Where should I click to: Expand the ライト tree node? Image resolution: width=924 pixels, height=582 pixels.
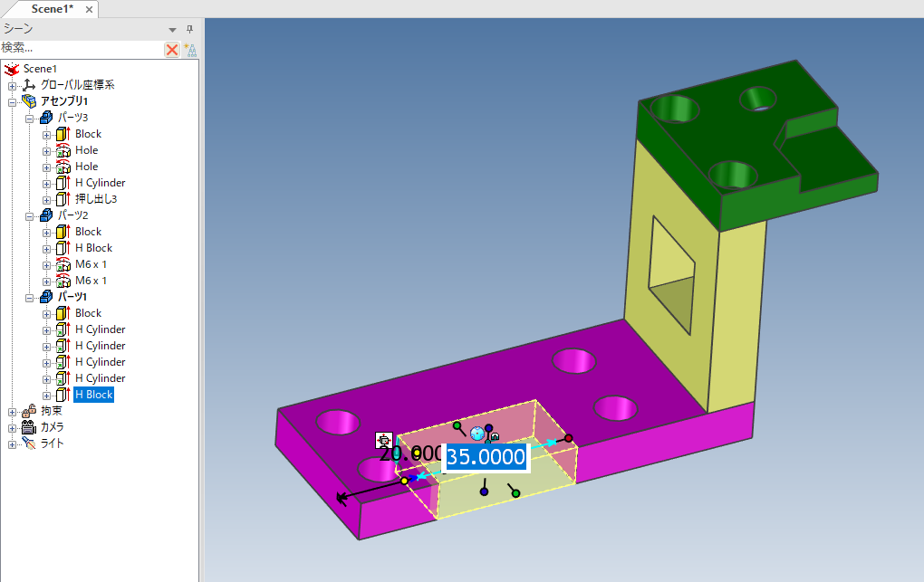pos(12,444)
